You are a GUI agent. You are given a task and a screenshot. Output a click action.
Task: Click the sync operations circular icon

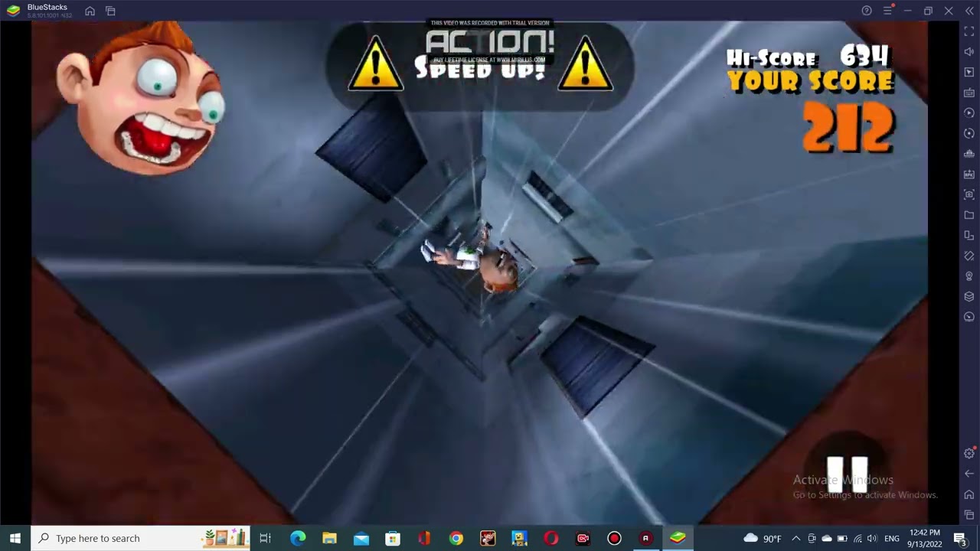[x=969, y=133]
